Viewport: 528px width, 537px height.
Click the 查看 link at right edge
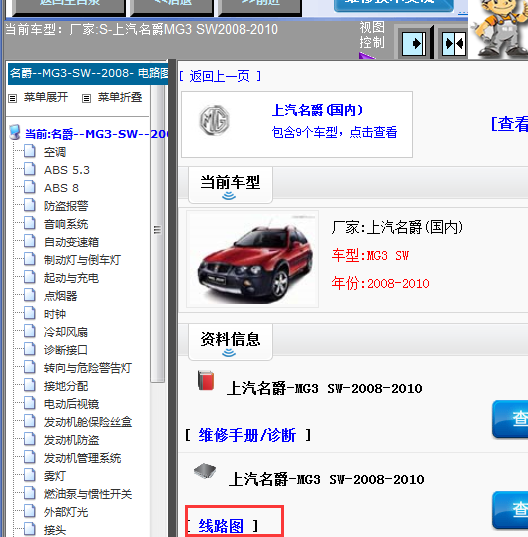pos(510,124)
